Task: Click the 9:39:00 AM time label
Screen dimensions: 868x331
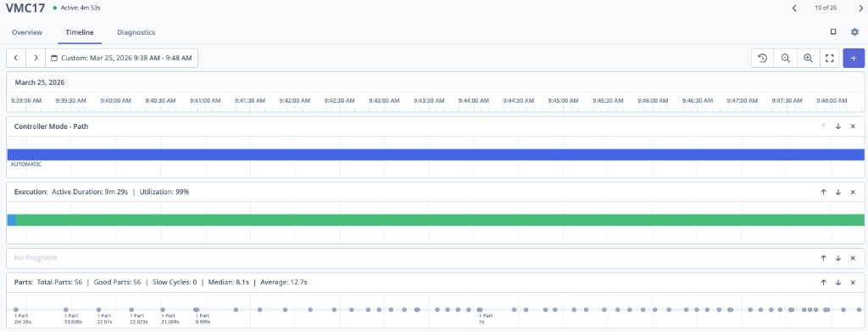Action: click(26, 101)
